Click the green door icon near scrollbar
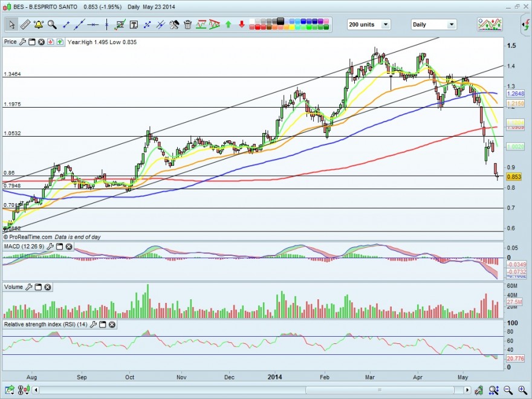 tap(479, 390)
